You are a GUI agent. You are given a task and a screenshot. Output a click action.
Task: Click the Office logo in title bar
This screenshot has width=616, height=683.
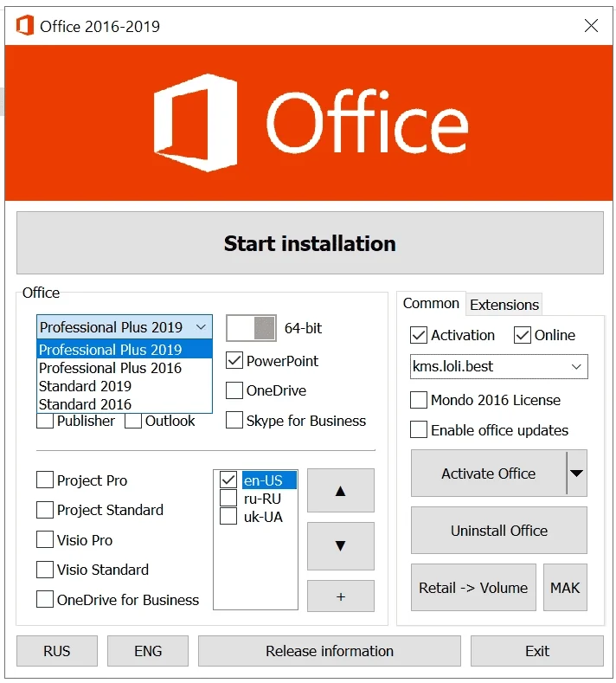click(x=25, y=25)
